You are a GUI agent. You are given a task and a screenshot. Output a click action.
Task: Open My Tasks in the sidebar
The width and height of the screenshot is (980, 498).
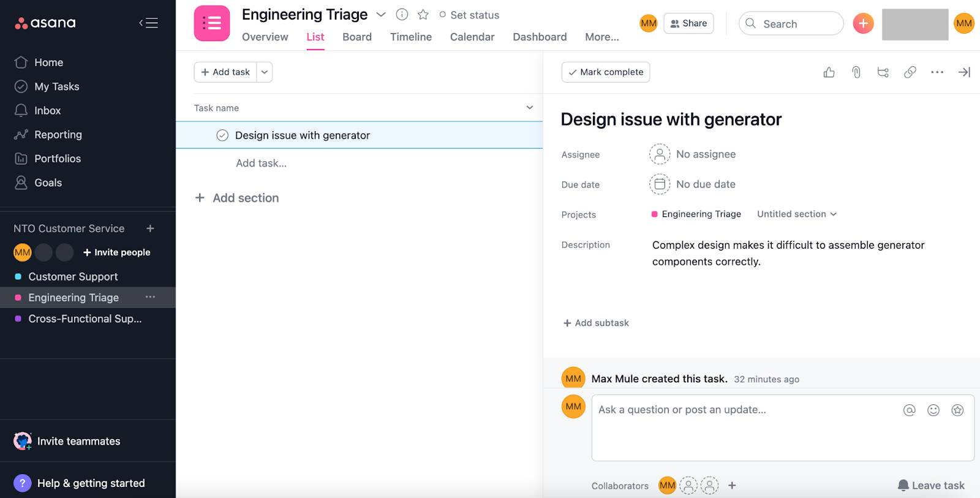pos(56,86)
